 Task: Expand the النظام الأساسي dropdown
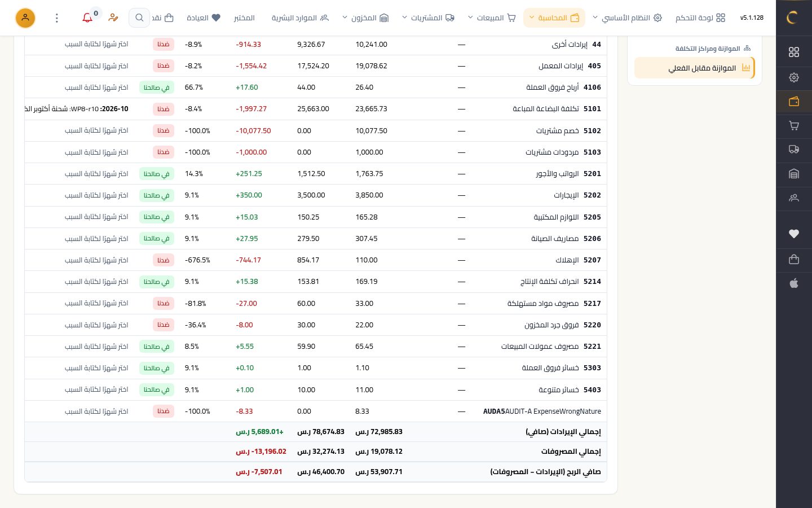pos(626,18)
